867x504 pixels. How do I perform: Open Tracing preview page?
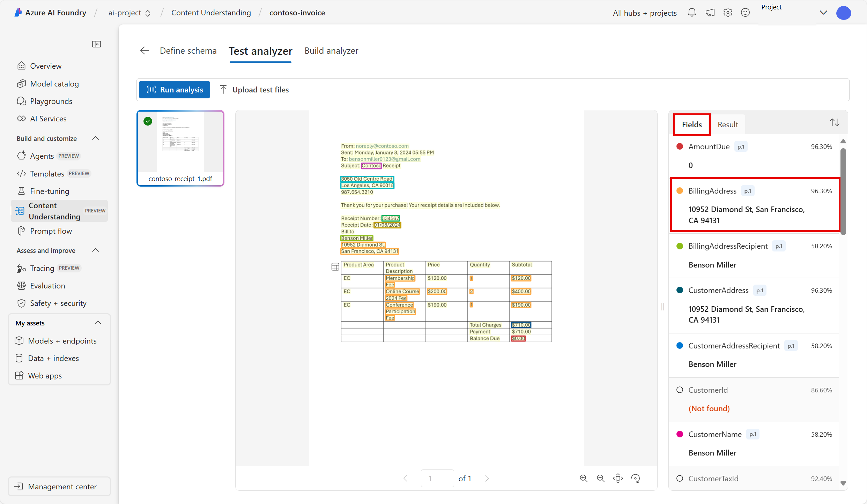click(49, 268)
